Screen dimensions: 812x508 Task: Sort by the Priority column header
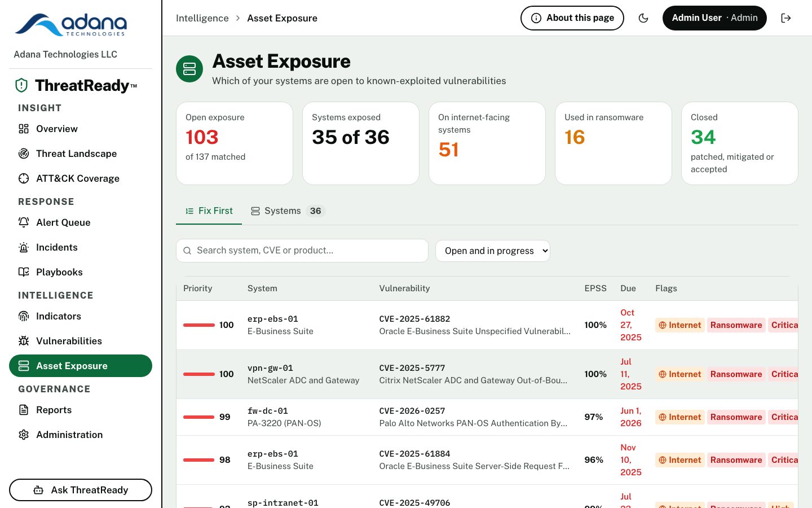pyautogui.click(x=198, y=288)
